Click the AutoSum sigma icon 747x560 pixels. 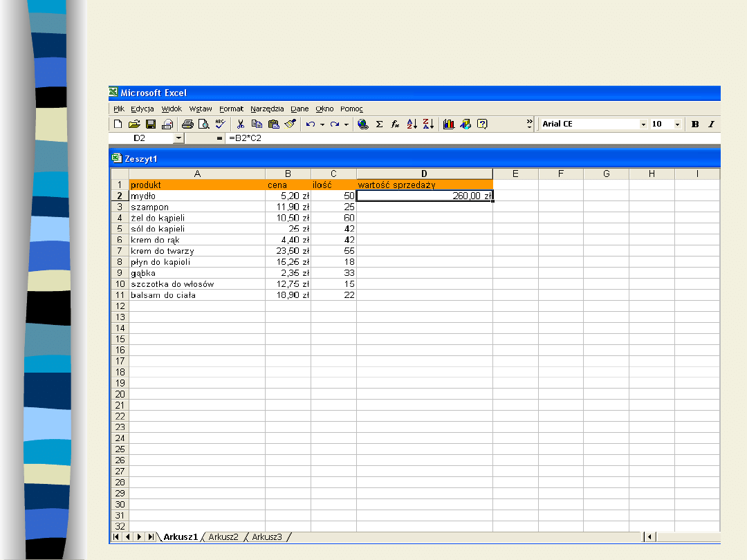379,124
